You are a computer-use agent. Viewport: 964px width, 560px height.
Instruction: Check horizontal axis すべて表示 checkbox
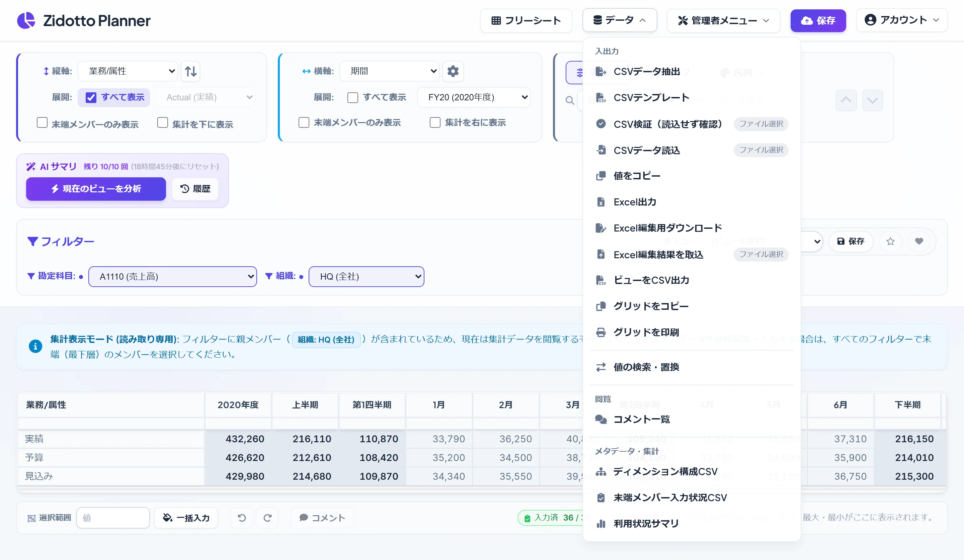coord(352,97)
